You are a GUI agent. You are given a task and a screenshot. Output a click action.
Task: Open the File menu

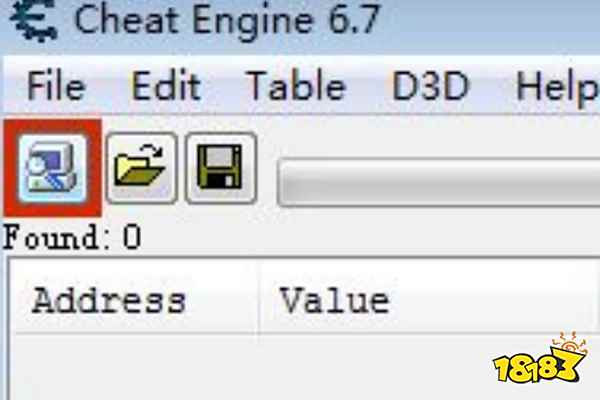coord(56,87)
